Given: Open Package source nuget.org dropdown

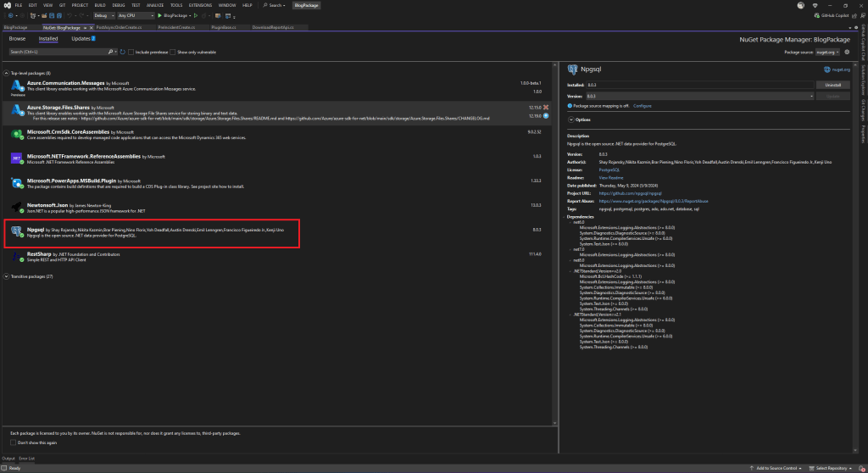Looking at the screenshot, I should (x=827, y=52).
